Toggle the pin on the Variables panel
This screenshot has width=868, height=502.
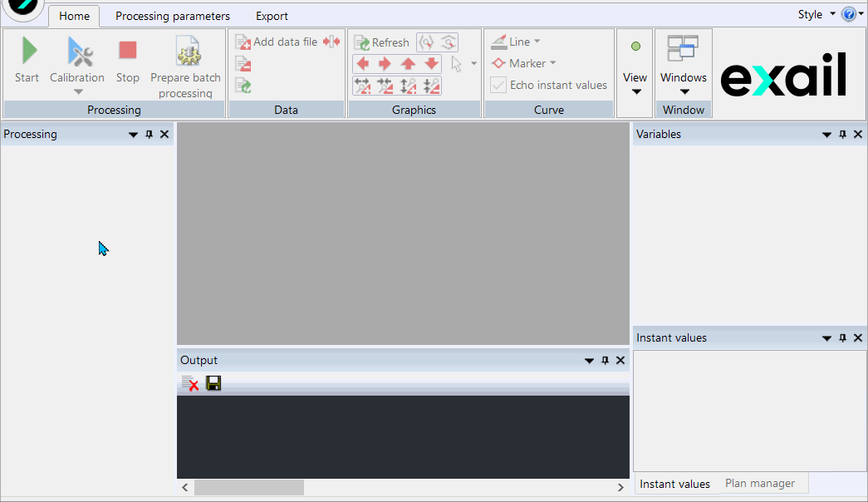coord(843,135)
